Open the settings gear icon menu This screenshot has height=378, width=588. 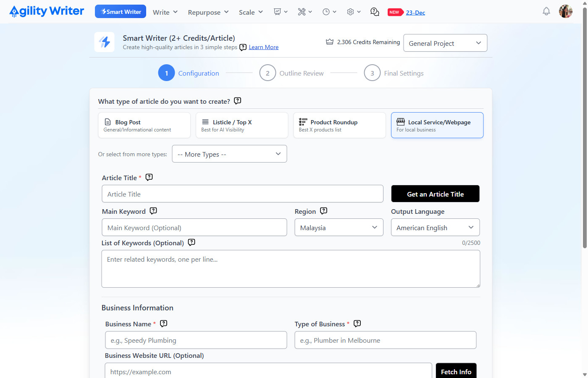354,12
